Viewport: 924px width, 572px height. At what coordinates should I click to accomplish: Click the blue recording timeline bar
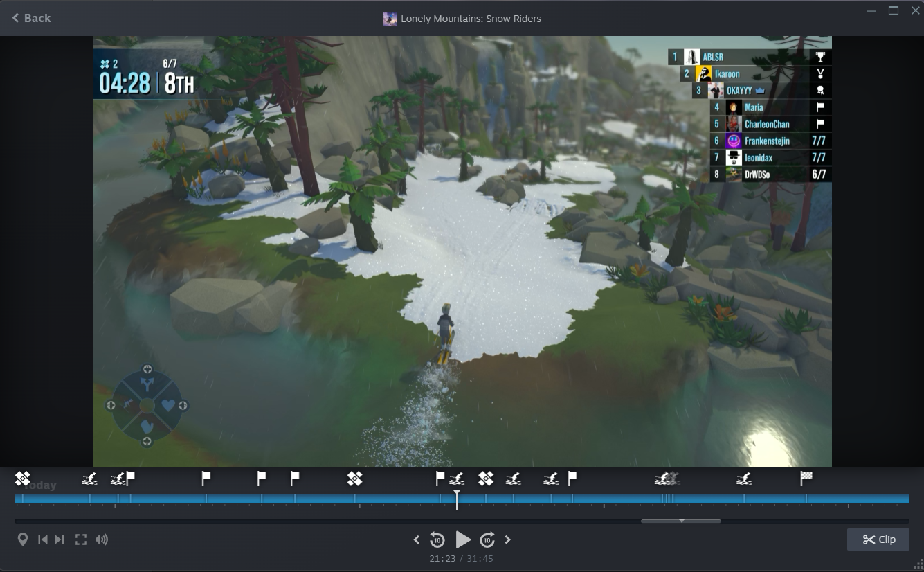click(x=277, y=499)
